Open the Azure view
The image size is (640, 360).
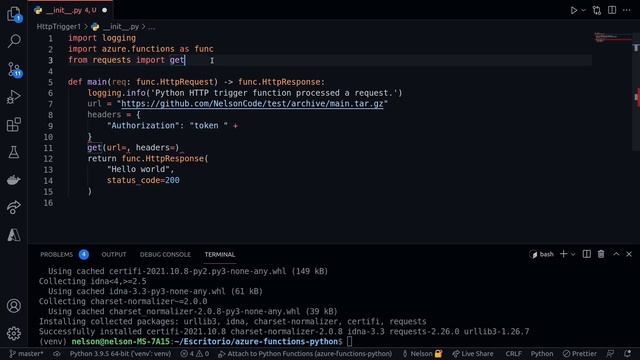tap(14, 235)
